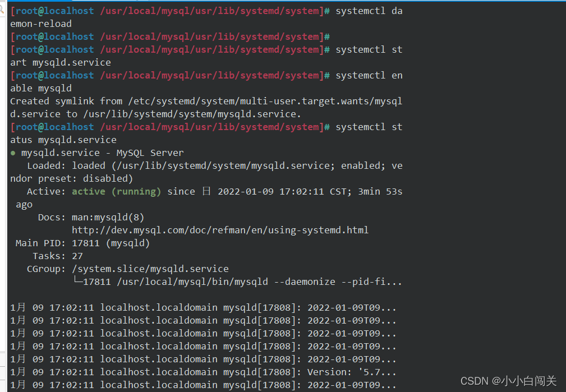Click the 'Loaded:' label
The height and width of the screenshot is (392, 566).
[47, 165]
